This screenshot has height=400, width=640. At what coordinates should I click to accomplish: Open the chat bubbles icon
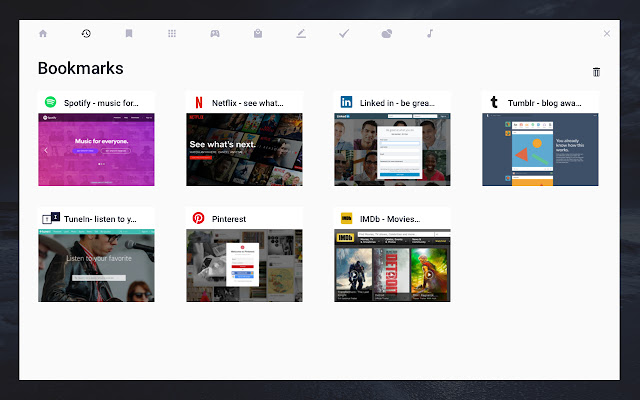(387, 33)
